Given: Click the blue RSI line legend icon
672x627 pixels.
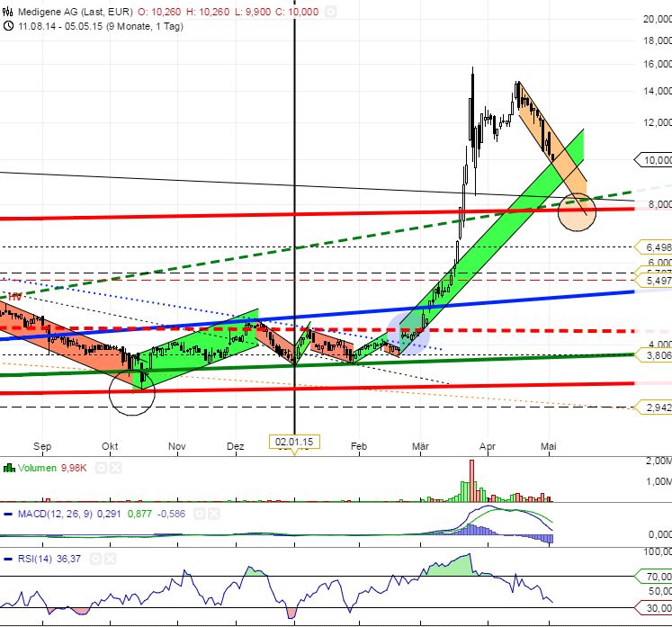Looking at the screenshot, I should [8, 559].
